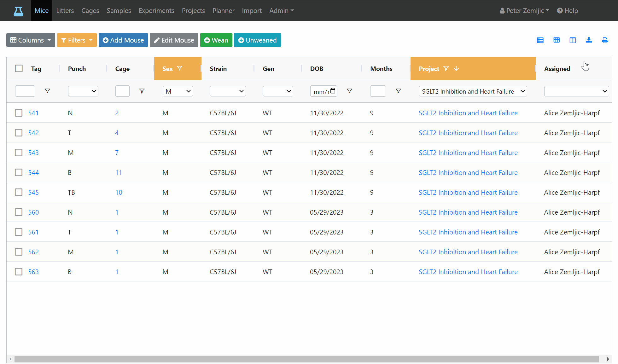This screenshot has width=618, height=364.
Task: Open the Sex filter dropdown set to M
Action: coord(178,91)
